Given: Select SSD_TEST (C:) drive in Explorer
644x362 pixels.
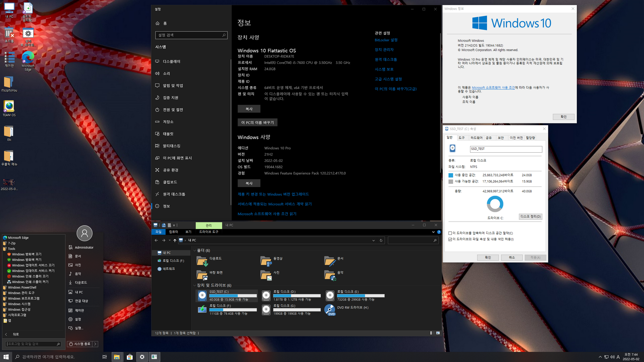Looking at the screenshot, I should point(227,296).
